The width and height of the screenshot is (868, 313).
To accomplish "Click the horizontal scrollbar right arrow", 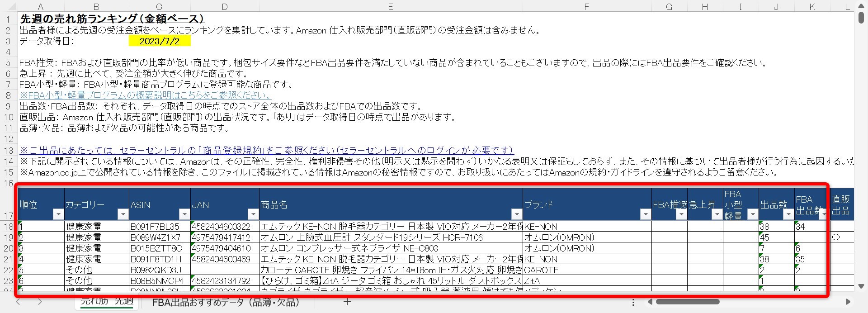I will tap(848, 302).
